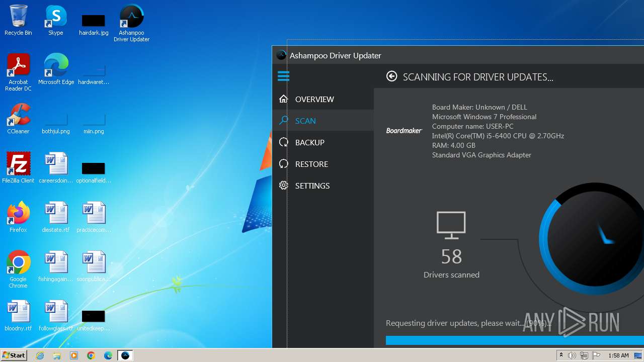Open the Recycle Bin desktop icon
Screen dimensions: 644x362
click(x=18, y=20)
